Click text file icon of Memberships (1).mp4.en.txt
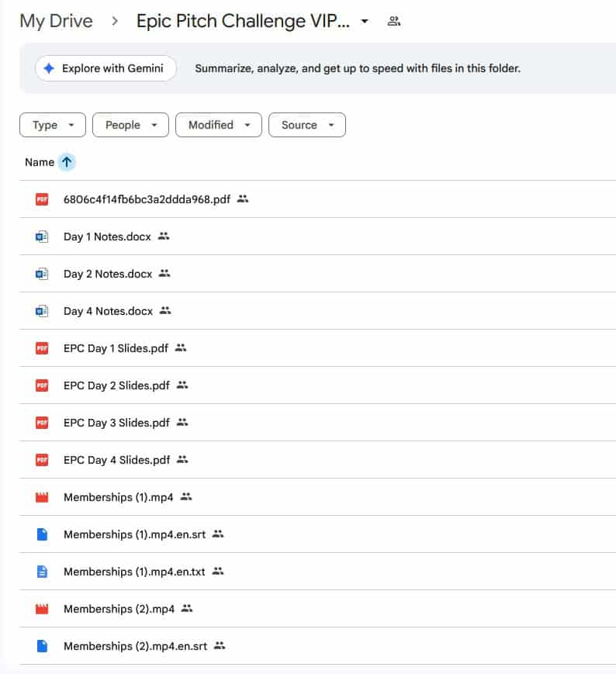 pos(42,572)
